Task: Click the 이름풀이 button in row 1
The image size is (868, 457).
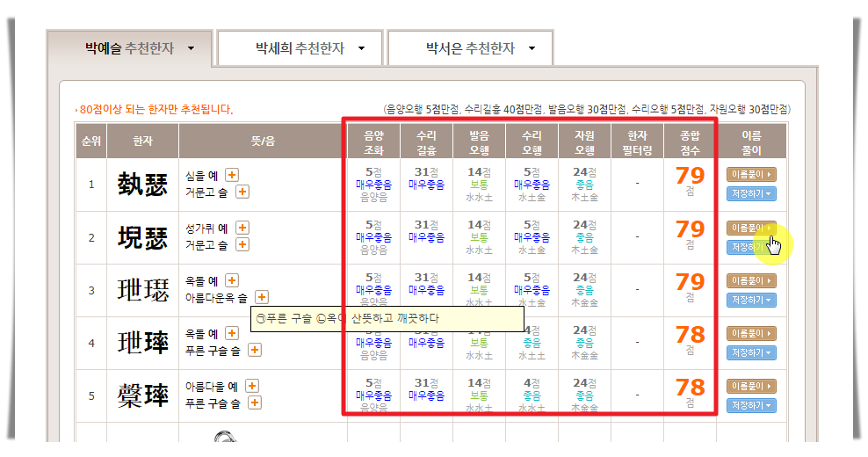Action: pyautogui.click(x=751, y=175)
